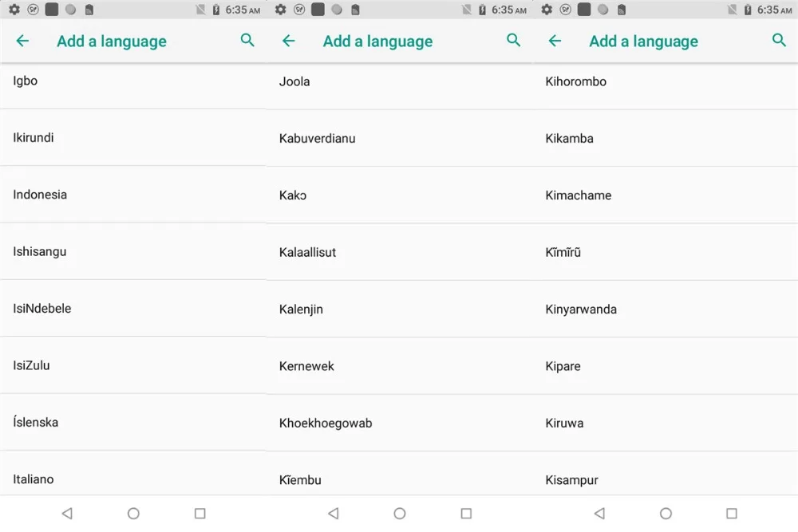Screen dimensions: 798x532
Task: Select IsiNdebele
Action: click(x=132, y=308)
